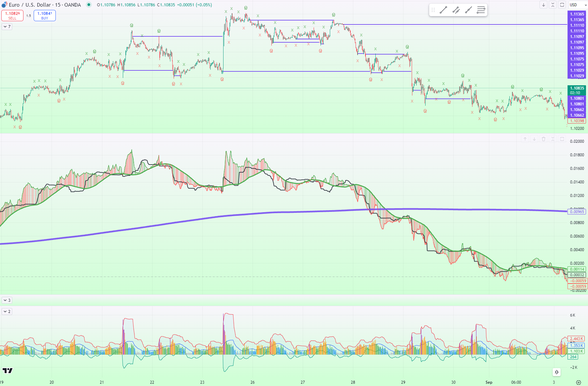Maximize the indicator pane with fullscreen icon
This screenshot has width=588, height=386.
[x=562, y=139]
